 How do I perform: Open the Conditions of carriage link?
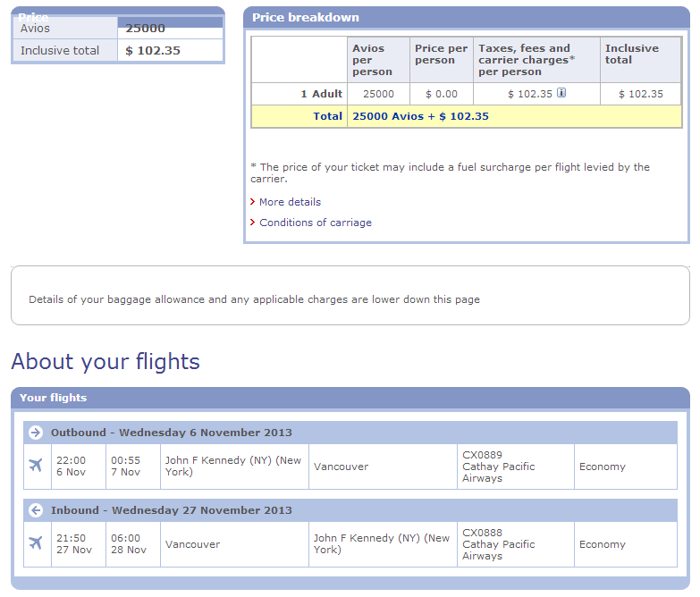click(316, 223)
